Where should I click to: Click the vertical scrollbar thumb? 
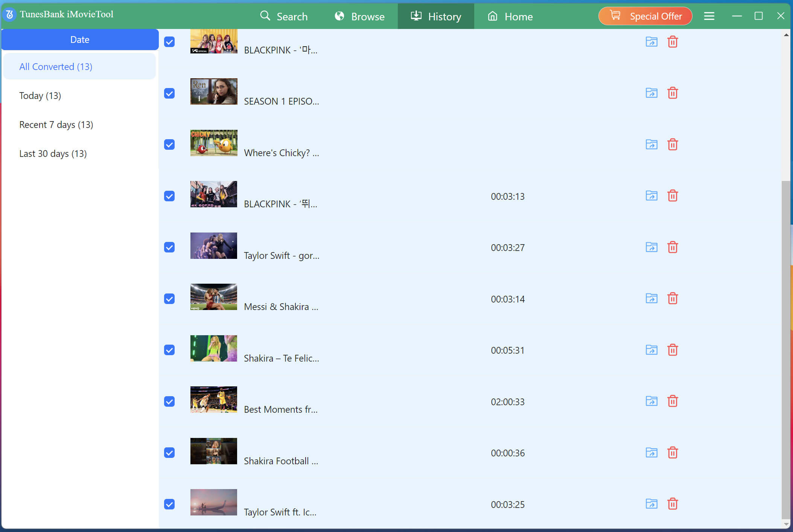[x=786, y=350]
